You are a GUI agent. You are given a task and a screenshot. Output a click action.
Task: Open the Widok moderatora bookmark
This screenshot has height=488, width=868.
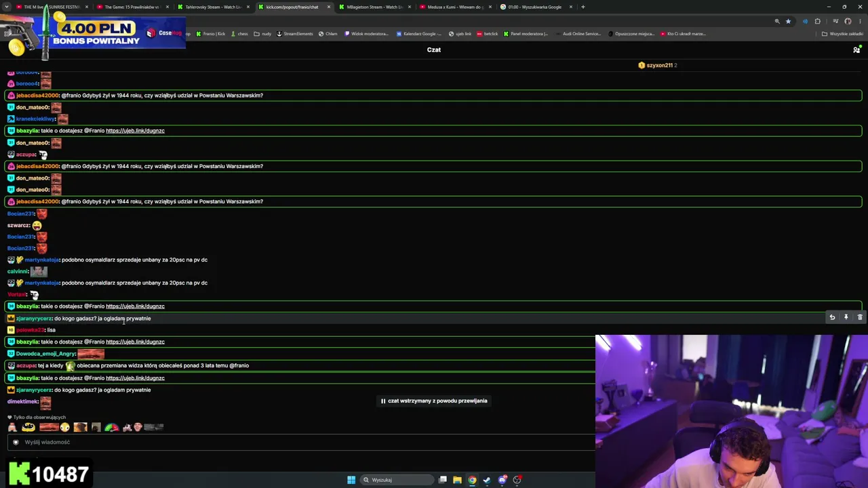tap(367, 34)
